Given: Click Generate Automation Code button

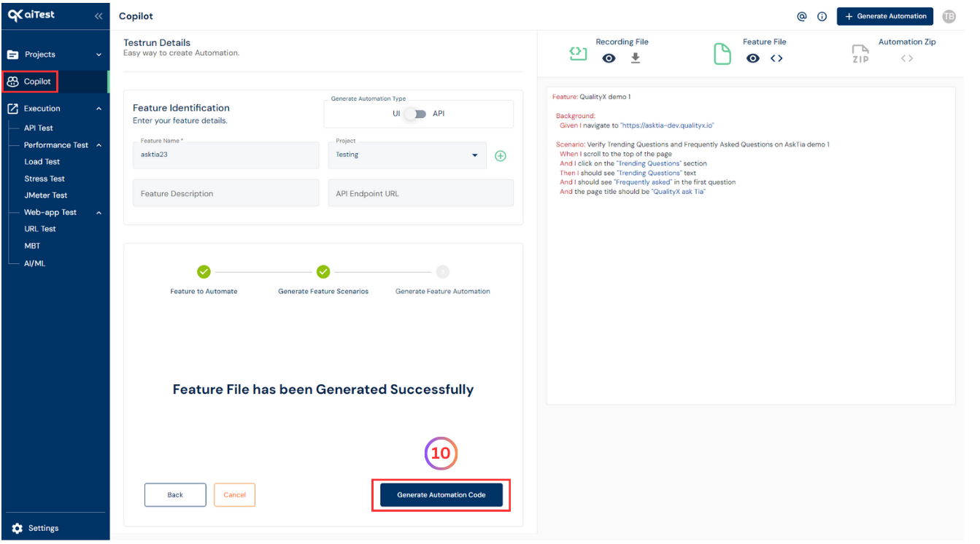Looking at the screenshot, I should click(441, 494).
